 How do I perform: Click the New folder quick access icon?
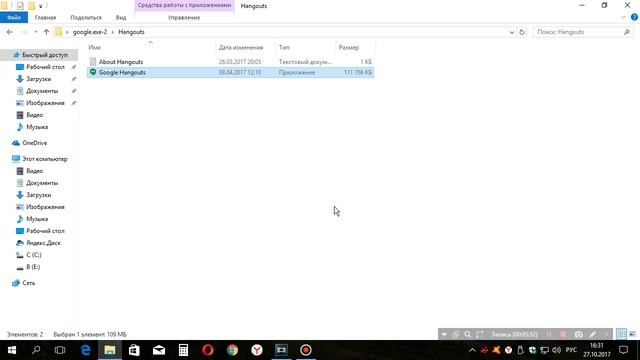click(31, 6)
